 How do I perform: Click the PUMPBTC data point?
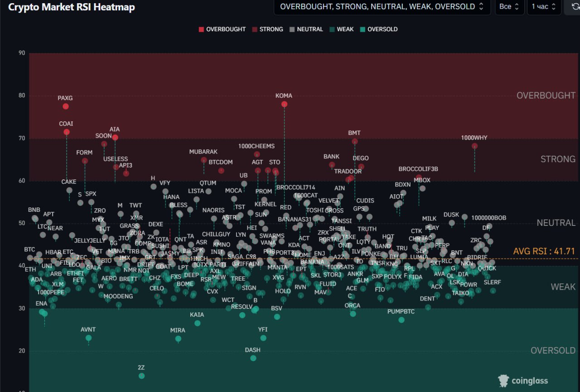(x=401, y=320)
